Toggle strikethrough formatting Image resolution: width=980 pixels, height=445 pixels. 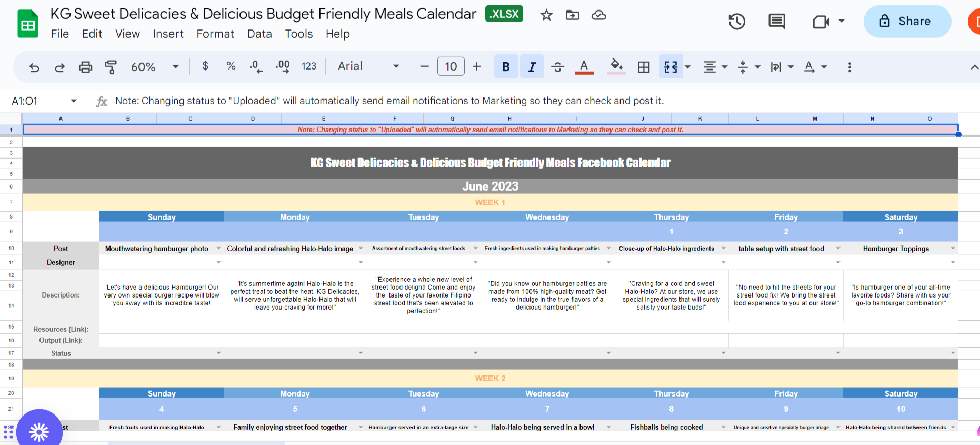click(558, 66)
